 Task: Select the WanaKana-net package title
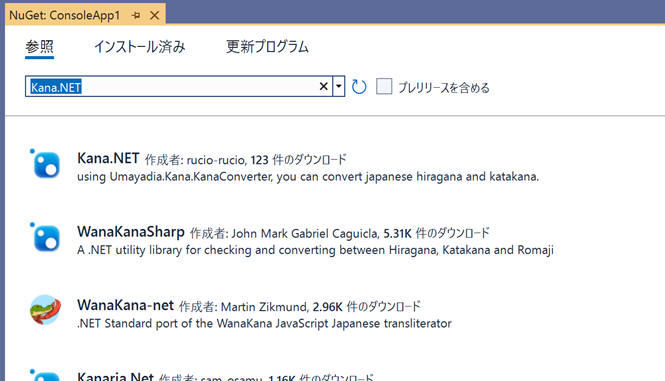coord(125,305)
